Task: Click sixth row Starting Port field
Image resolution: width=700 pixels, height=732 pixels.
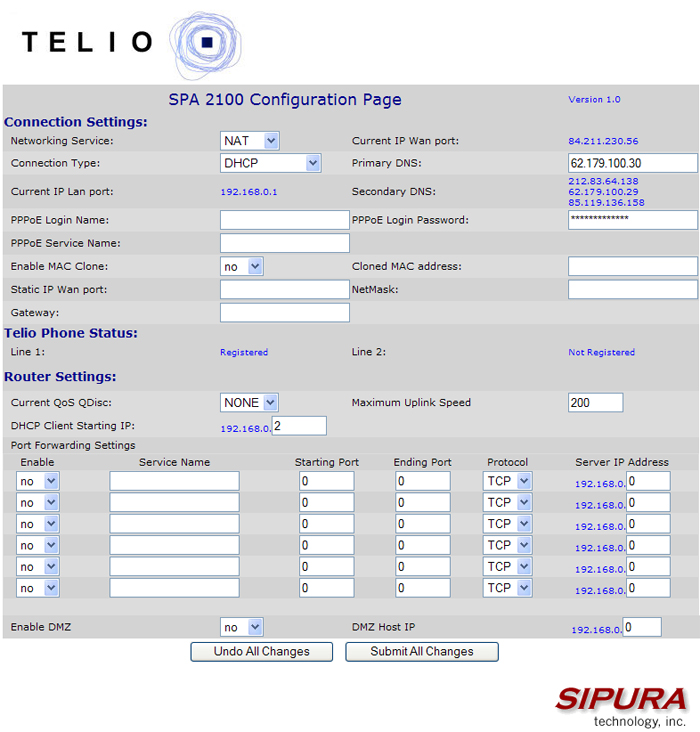Action: click(327, 588)
